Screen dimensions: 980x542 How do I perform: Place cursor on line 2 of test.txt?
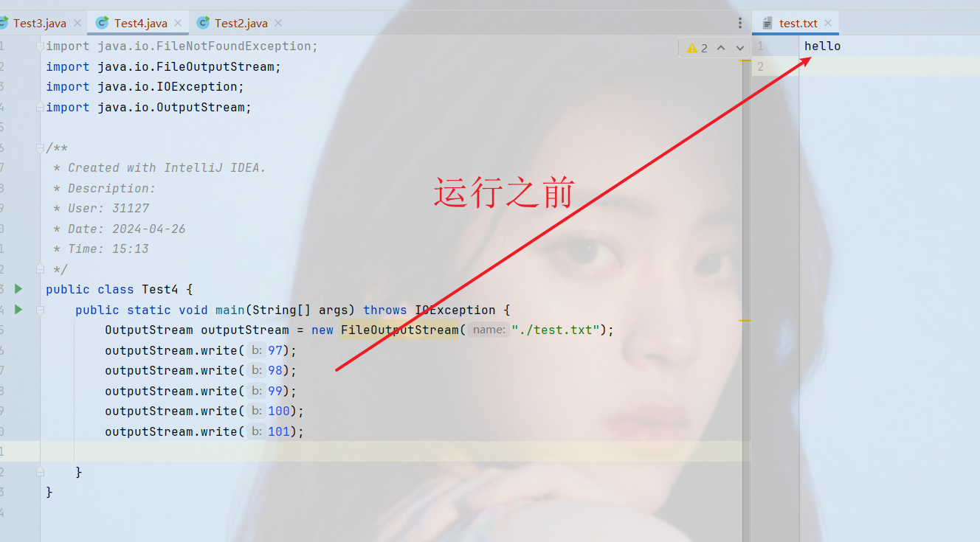point(889,66)
